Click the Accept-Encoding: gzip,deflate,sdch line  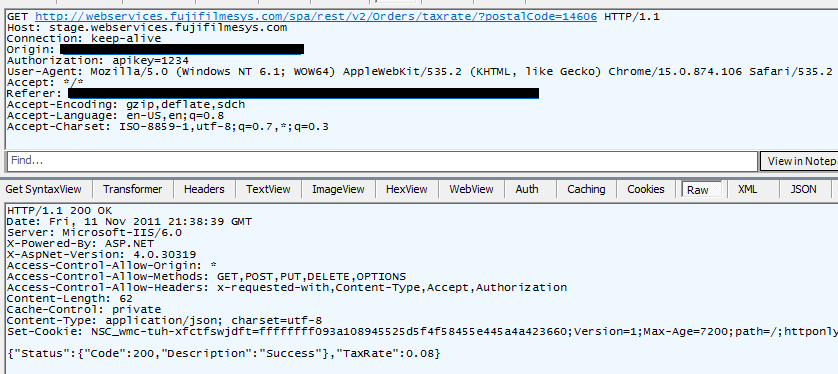[126, 105]
